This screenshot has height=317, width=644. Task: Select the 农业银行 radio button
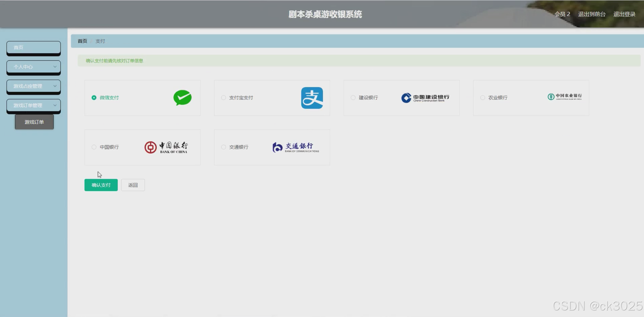483,98
